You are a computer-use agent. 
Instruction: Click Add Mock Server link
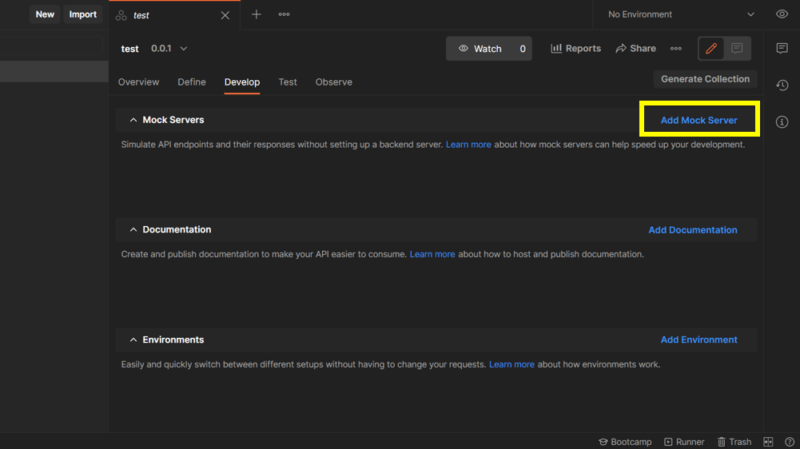pyautogui.click(x=698, y=120)
